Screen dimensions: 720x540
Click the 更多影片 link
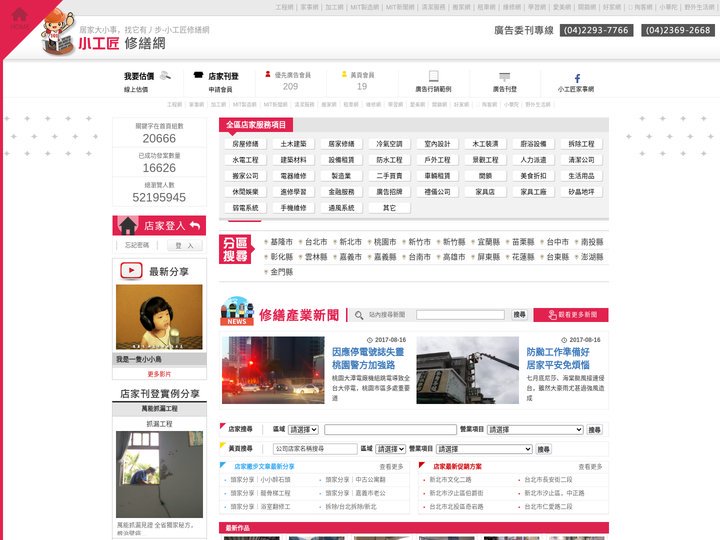(x=159, y=374)
